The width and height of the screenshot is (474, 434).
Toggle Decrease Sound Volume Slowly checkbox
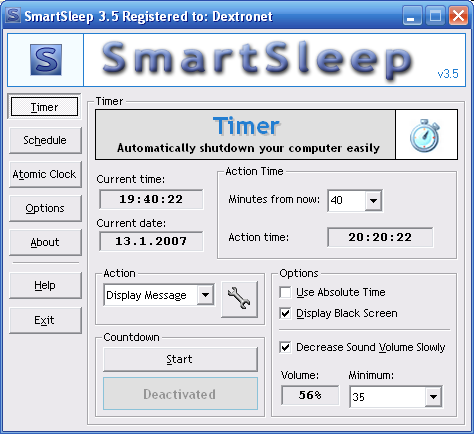(x=285, y=347)
